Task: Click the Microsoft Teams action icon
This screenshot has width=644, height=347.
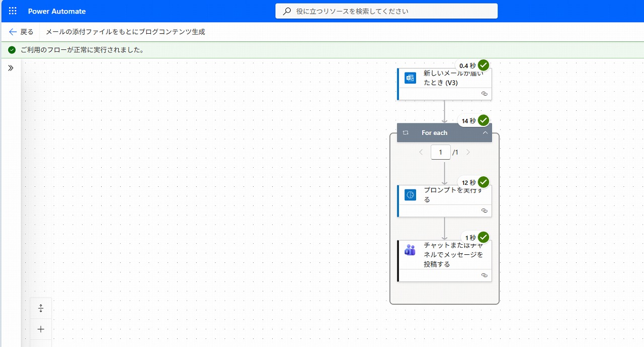Action: tap(411, 250)
